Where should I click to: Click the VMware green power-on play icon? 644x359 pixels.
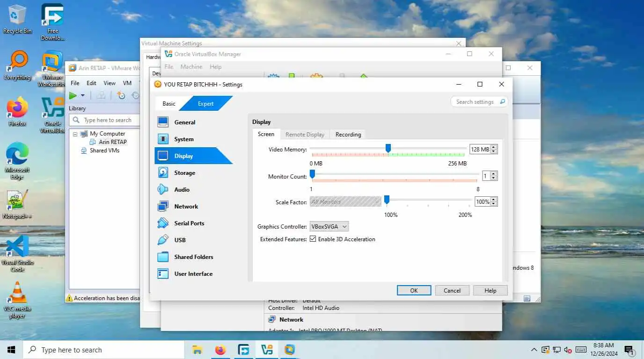pos(73,95)
